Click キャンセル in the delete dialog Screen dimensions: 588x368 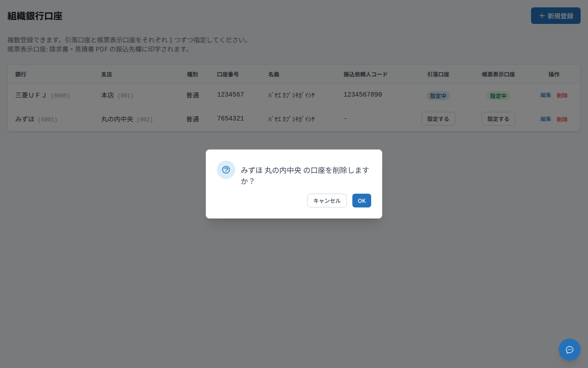[327, 201]
